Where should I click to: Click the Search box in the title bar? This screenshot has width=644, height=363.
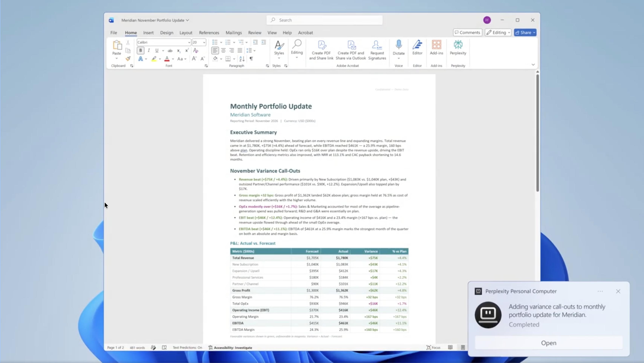(324, 20)
